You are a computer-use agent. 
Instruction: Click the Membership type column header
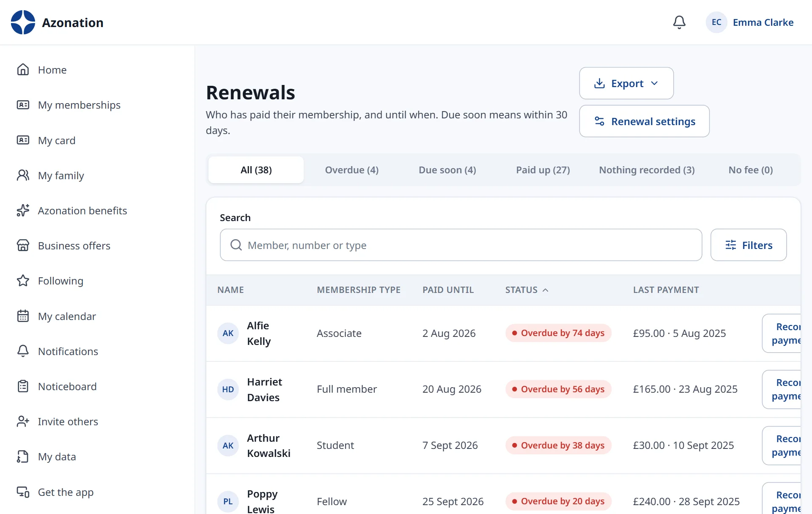pyautogui.click(x=359, y=290)
